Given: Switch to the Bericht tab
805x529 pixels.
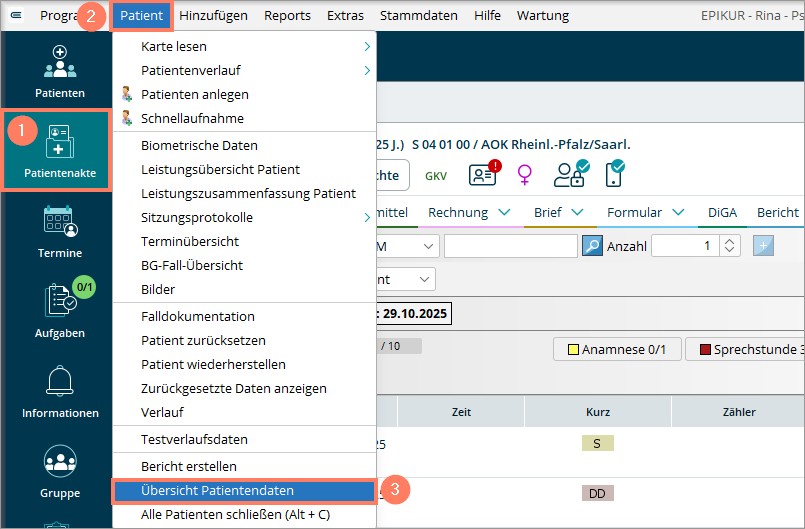Looking at the screenshot, I should [778, 213].
